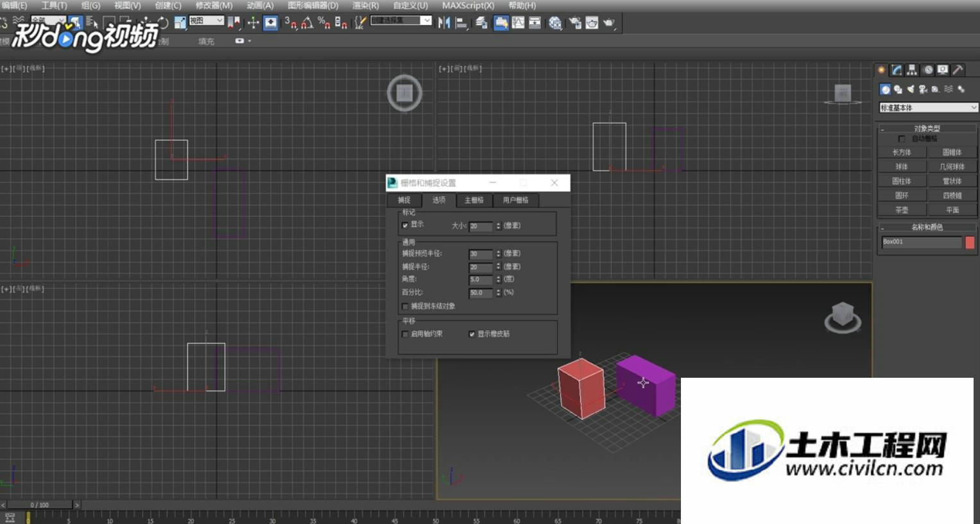Viewport: 980px width, 524px height.
Task: Open the 创建(C) menu
Action: click(168, 5)
